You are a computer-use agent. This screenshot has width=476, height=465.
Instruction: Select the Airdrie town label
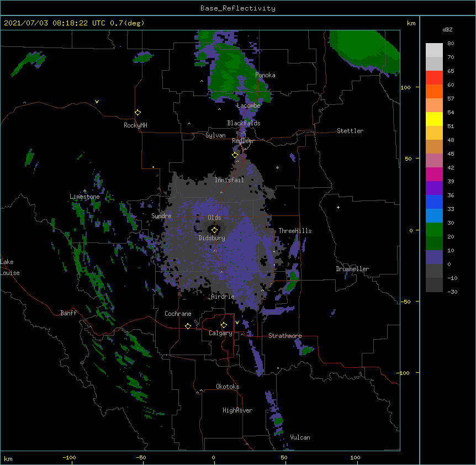[x=223, y=297]
